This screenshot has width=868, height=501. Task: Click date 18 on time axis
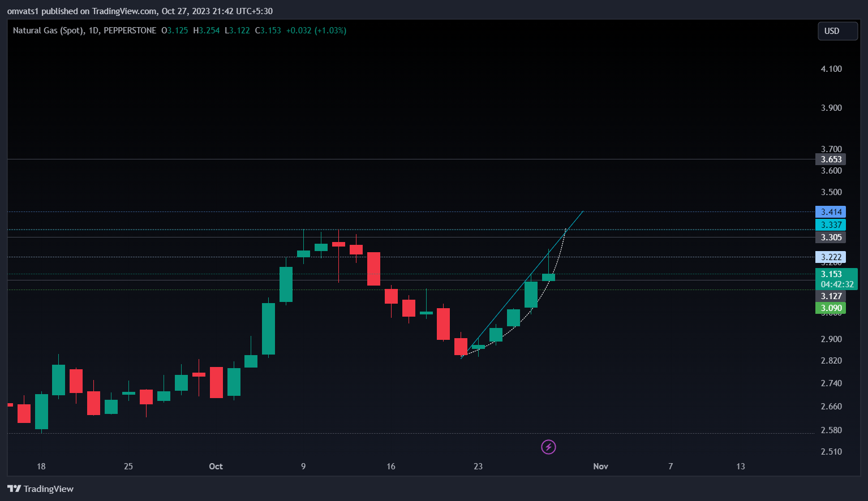[x=41, y=467]
